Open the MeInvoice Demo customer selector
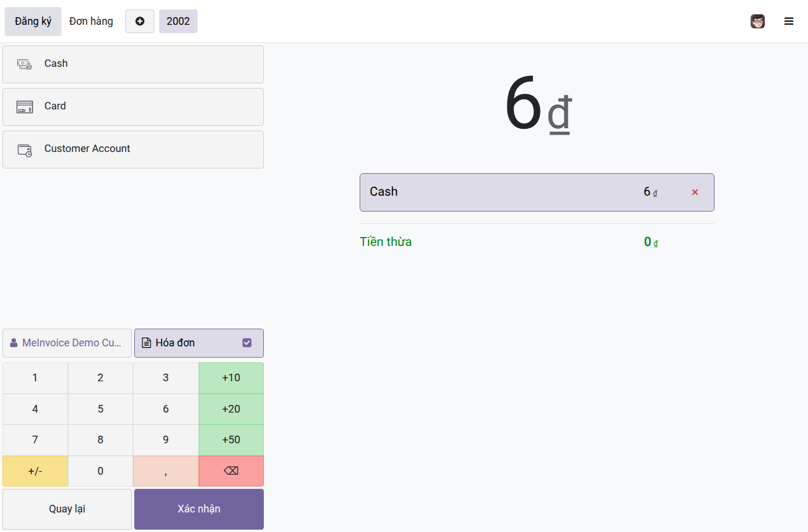The height and width of the screenshot is (532, 808). (x=67, y=343)
